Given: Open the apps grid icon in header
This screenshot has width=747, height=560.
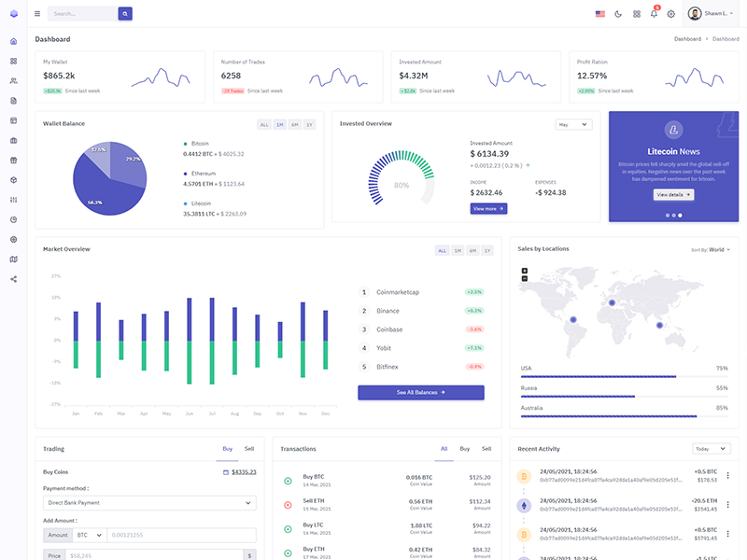Looking at the screenshot, I should click(637, 14).
